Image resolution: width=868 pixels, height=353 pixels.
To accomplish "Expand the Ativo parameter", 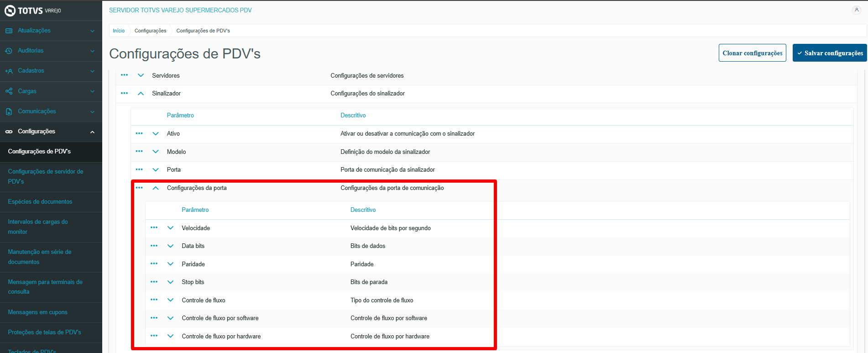I will (156, 133).
